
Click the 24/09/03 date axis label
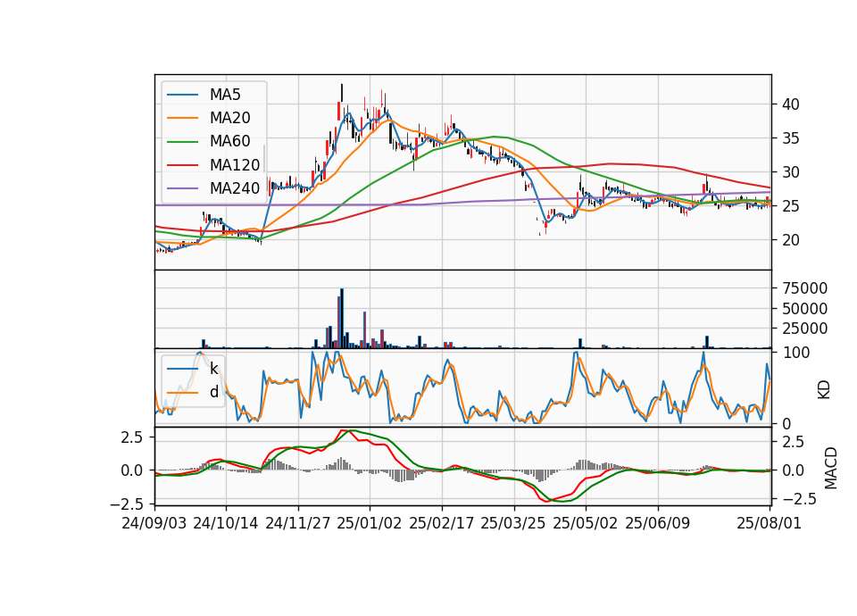[154, 523]
